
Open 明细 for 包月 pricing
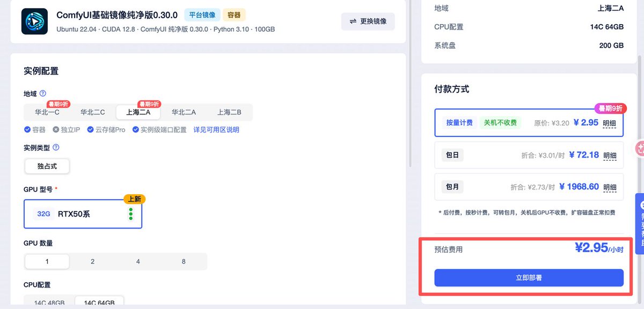point(610,187)
